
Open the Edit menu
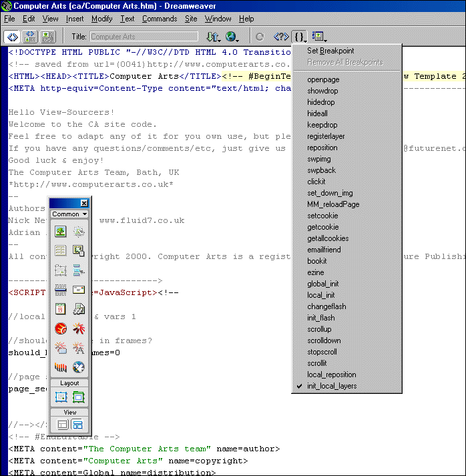(x=29, y=19)
